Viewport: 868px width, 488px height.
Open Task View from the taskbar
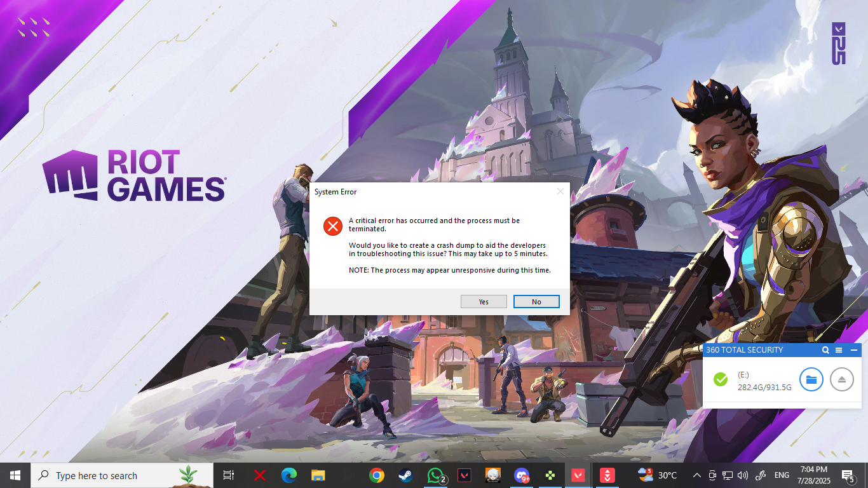(228, 475)
